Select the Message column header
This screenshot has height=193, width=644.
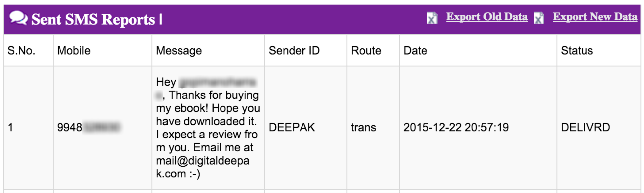tap(179, 51)
